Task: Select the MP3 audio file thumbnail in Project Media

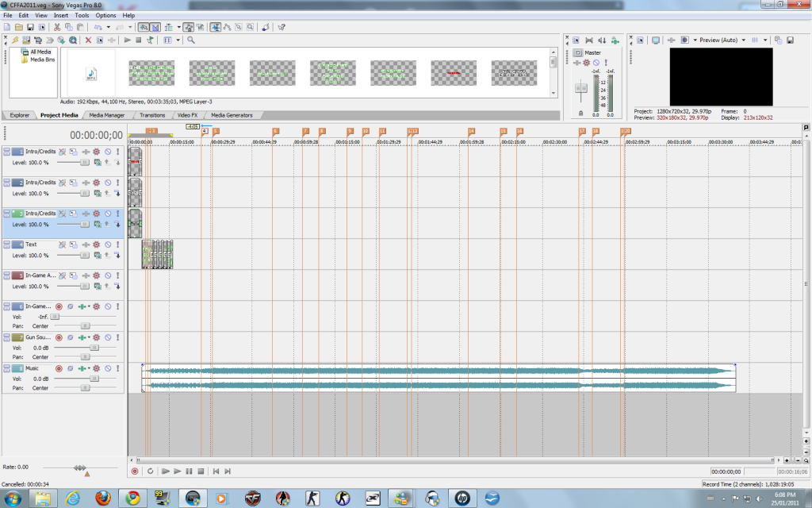Action: point(90,73)
